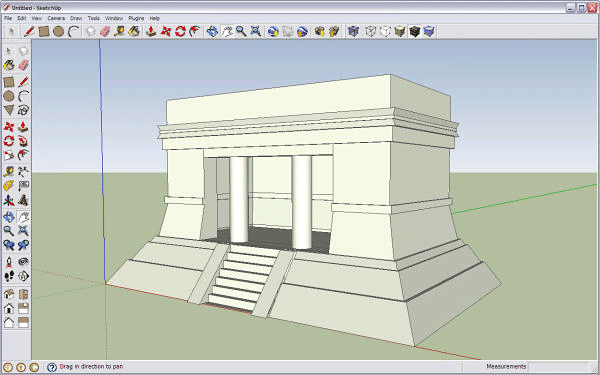600x375 pixels.
Task: Select the Follow Me tool
Action: pos(23,141)
